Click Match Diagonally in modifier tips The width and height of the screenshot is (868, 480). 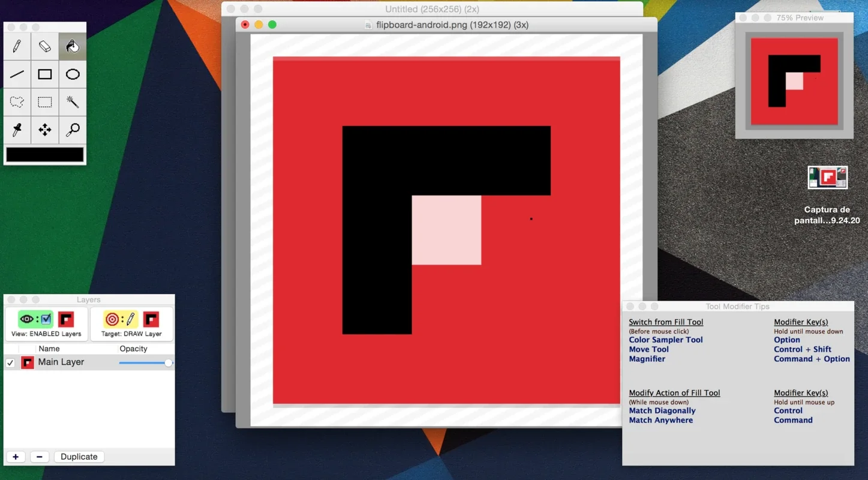click(662, 410)
